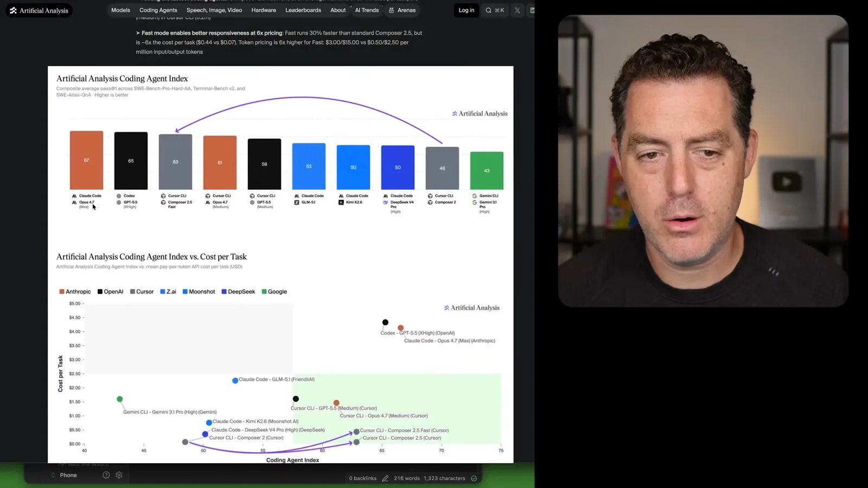Toggle the Google legend swatch
The image size is (868, 488).
[264, 292]
